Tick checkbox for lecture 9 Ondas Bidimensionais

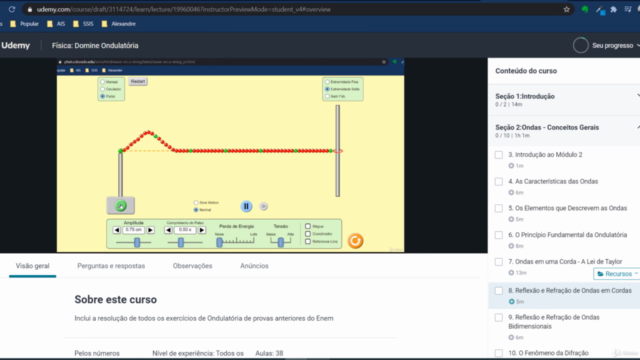[499, 318]
